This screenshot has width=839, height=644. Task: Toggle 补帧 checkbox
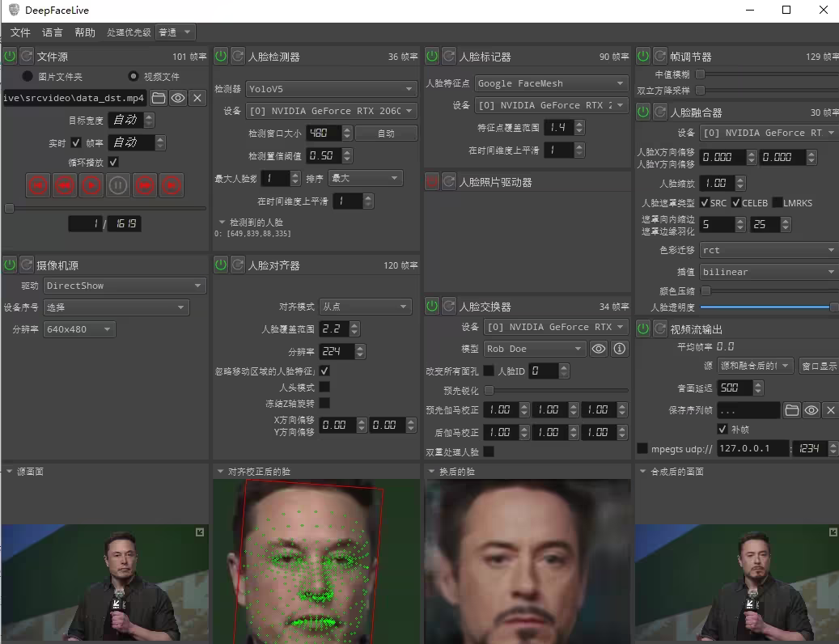722,429
